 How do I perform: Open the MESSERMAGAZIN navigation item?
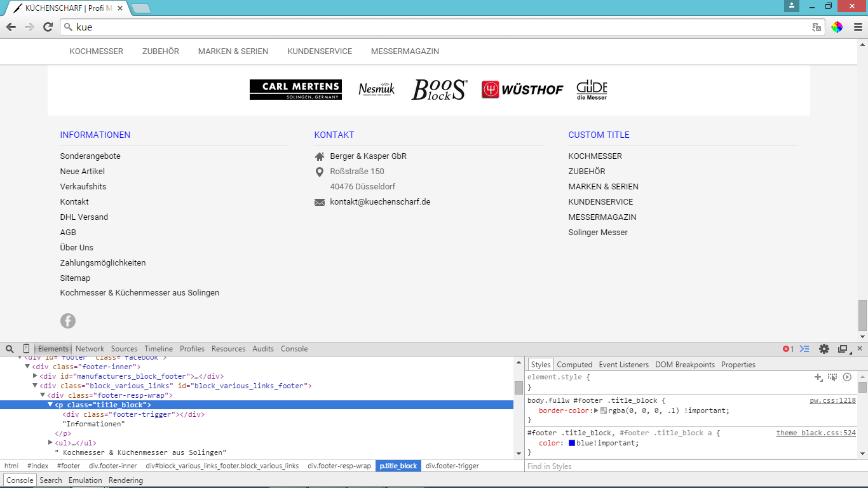point(405,51)
